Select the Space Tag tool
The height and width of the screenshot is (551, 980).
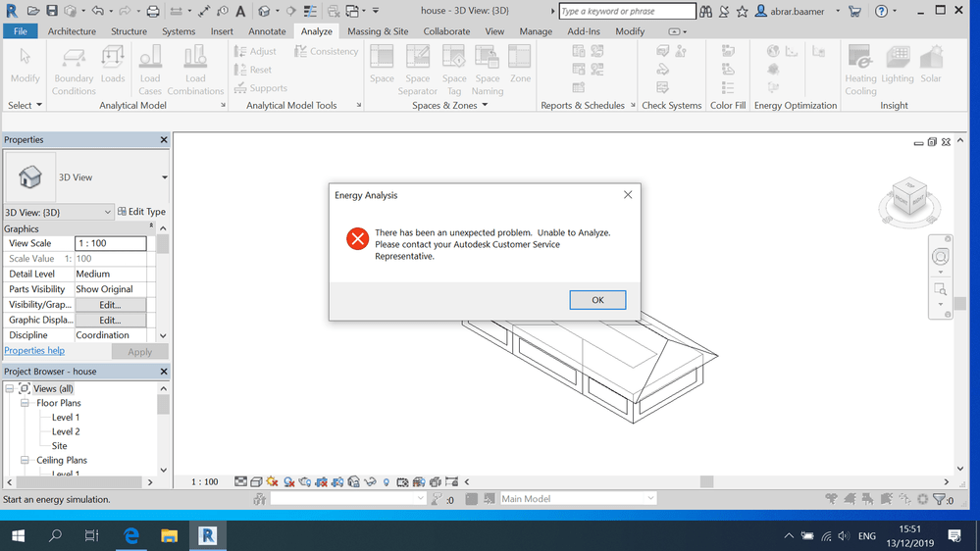coord(454,72)
